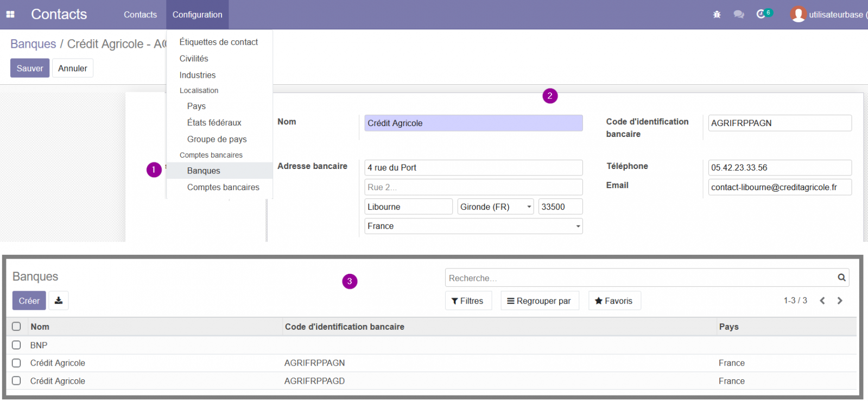Click the Sauver button
This screenshot has height=401, width=868.
30,68
